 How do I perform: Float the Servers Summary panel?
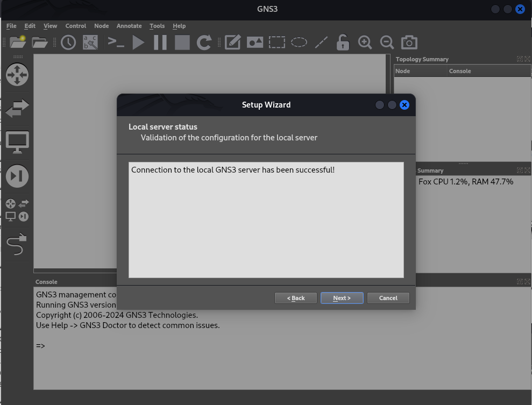520,170
